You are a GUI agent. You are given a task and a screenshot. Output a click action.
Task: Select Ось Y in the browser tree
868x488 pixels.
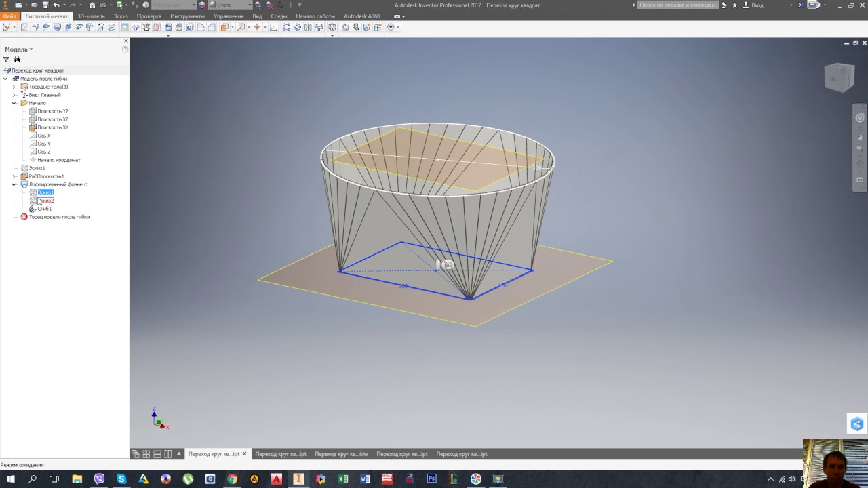[x=43, y=144]
